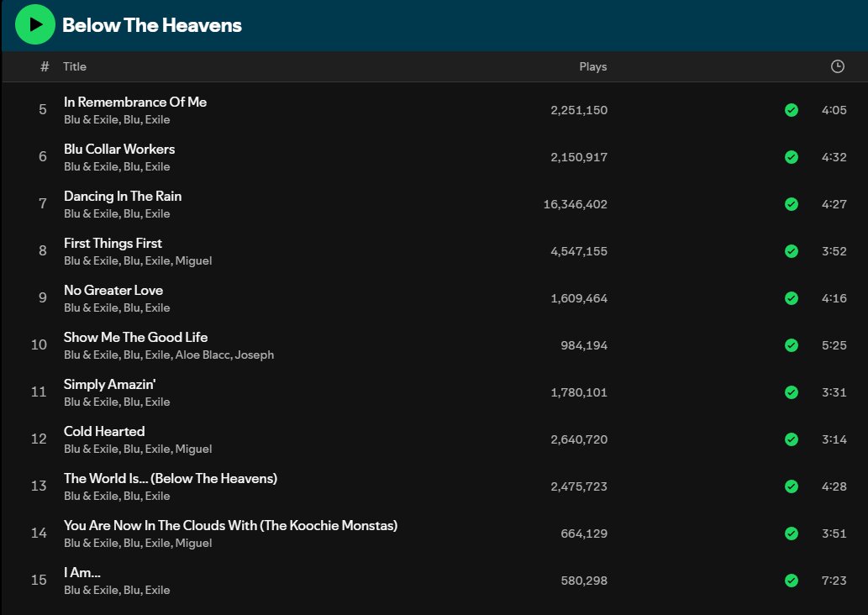Screen dimensions: 868x615
Task: Click track number 13
Action: (39, 486)
